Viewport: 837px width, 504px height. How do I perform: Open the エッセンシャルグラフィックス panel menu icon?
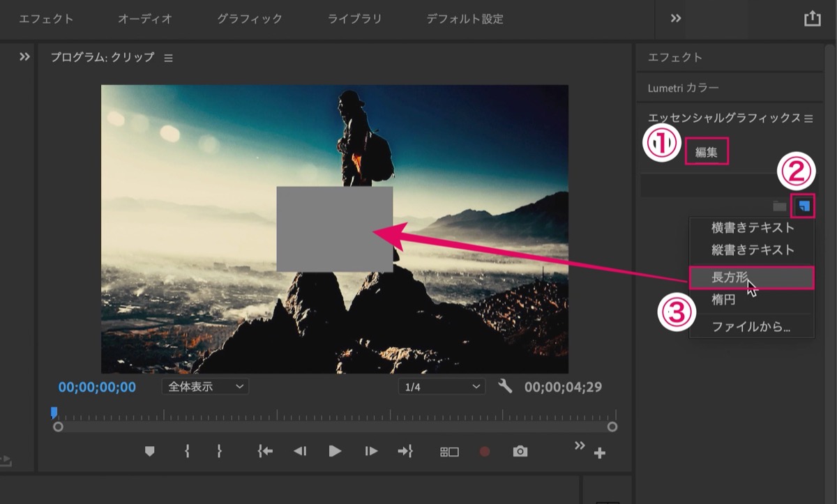808,119
